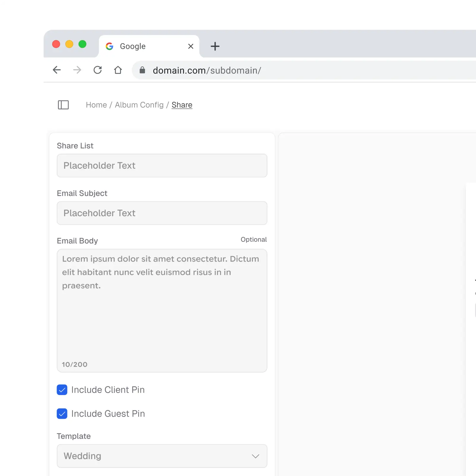Click the Share breadcrumb link
The height and width of the screenshot is (476, 476).
tap(182, 105)
